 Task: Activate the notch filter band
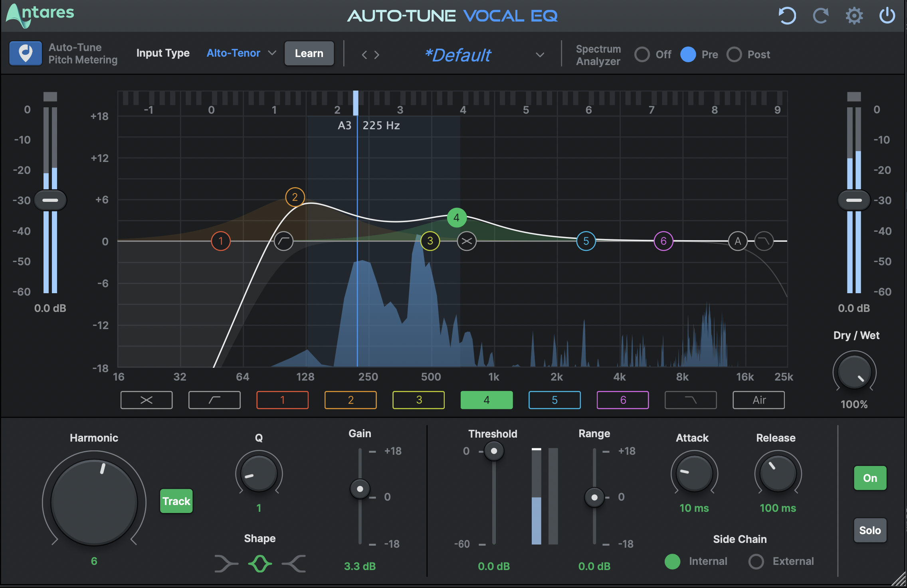coord(146,400)
